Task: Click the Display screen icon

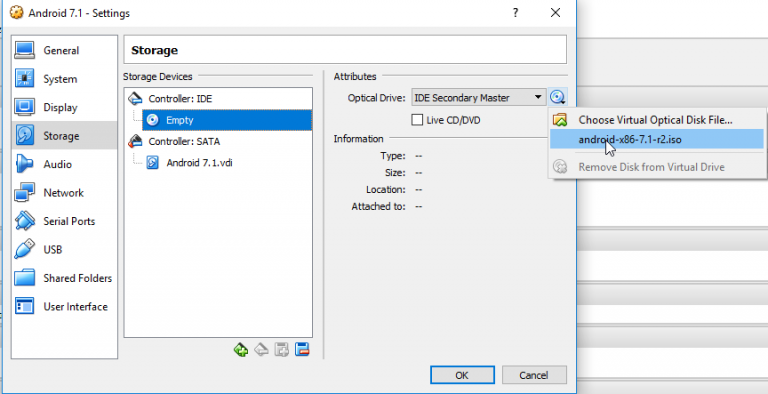Action: [x=24, y=107]
